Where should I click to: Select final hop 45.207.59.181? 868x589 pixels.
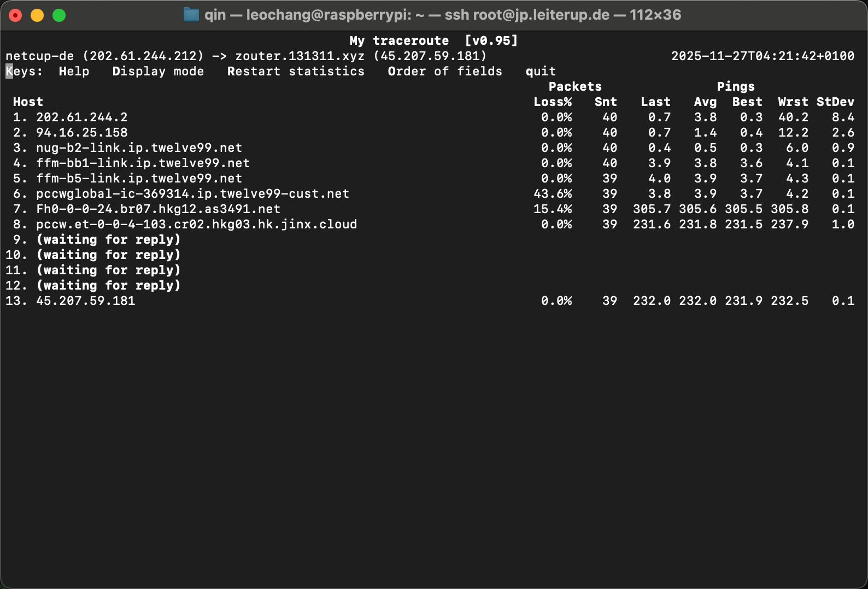click(85, 301)
